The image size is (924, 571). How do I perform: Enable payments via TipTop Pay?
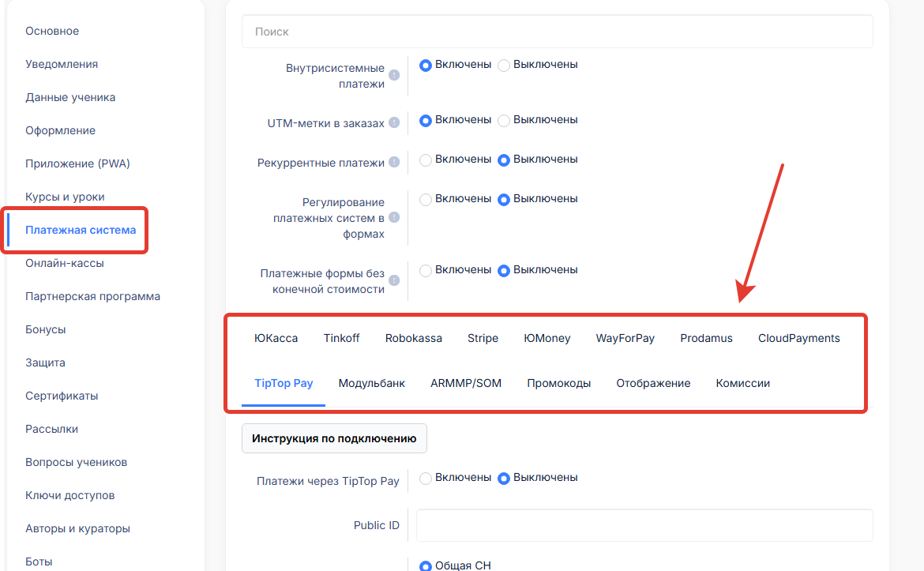(x=426, y=478)
